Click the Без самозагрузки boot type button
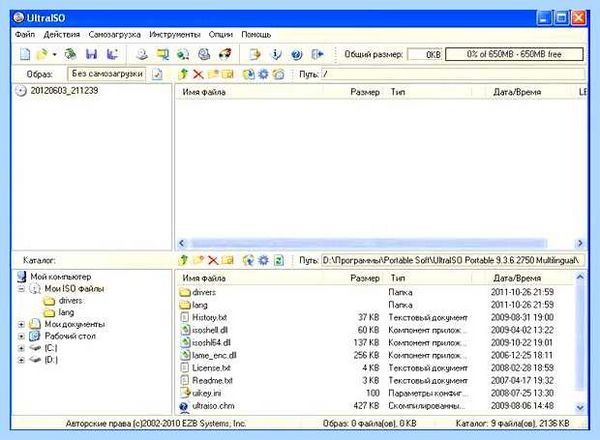600x440 pixels. pyautogui.click(x=107, y=74)
